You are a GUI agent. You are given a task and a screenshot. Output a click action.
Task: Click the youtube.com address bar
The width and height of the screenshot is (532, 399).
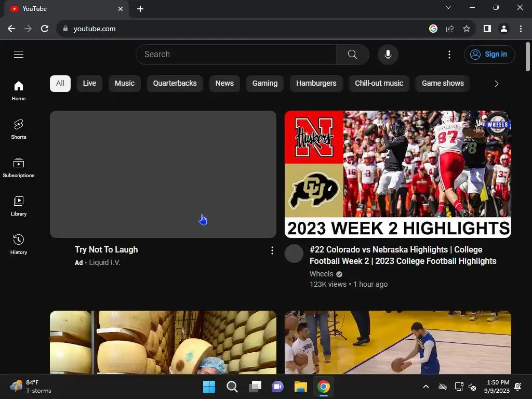tap(241, 29)
